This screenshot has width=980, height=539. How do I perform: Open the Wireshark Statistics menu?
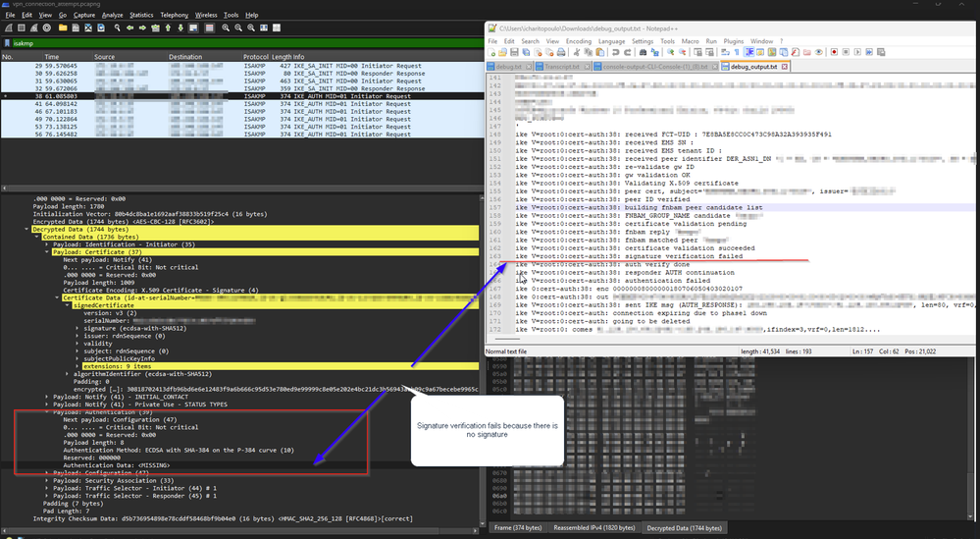point(141,16)
